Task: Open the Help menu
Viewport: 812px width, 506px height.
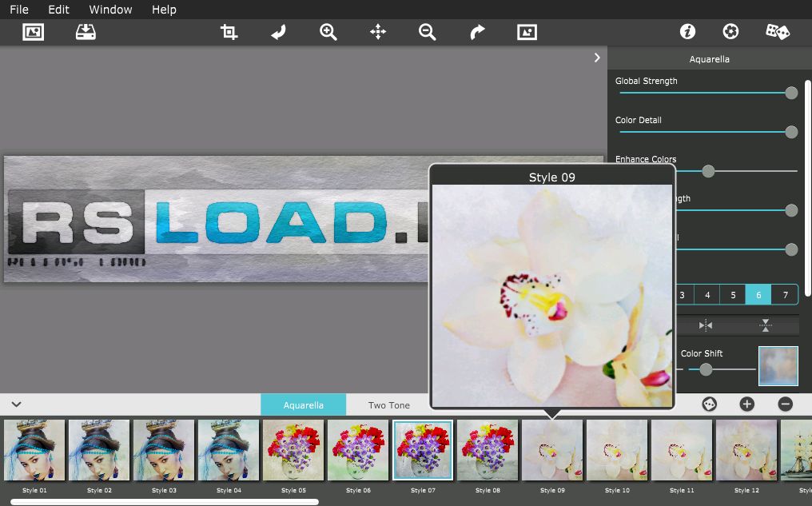Action: pos(164,10)
